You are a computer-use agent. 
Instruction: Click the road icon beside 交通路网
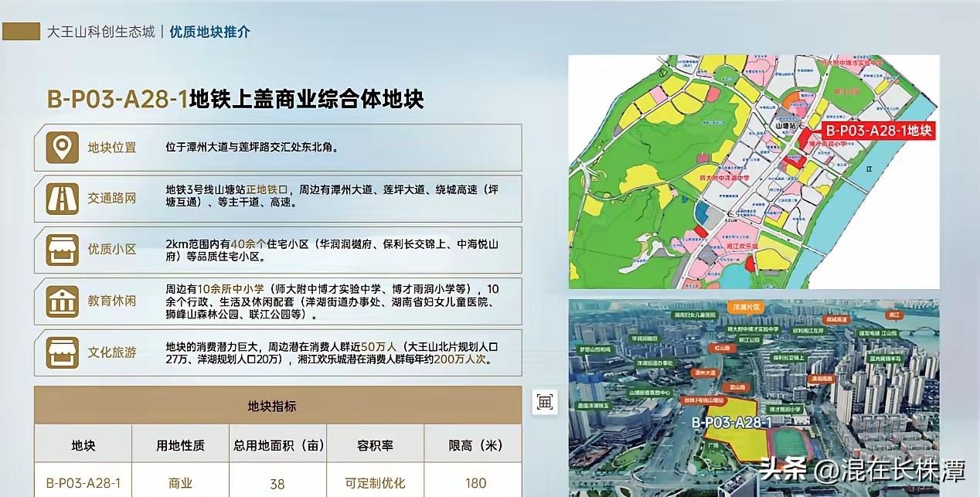[62, 198]
